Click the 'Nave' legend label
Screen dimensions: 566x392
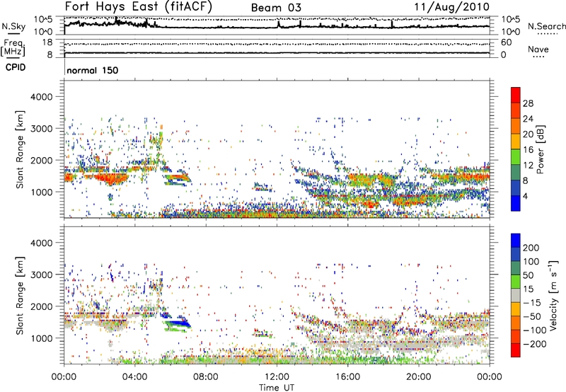click(x=538, y=49)
